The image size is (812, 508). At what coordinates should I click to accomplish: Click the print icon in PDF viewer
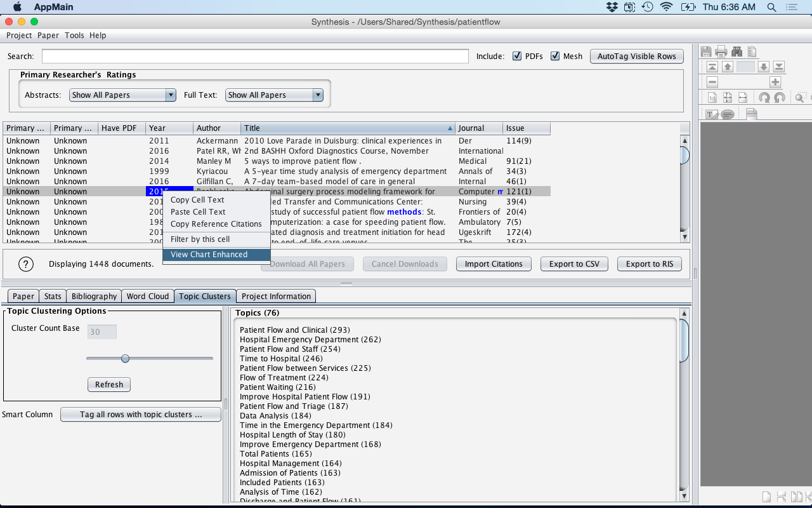click(721, 51)
